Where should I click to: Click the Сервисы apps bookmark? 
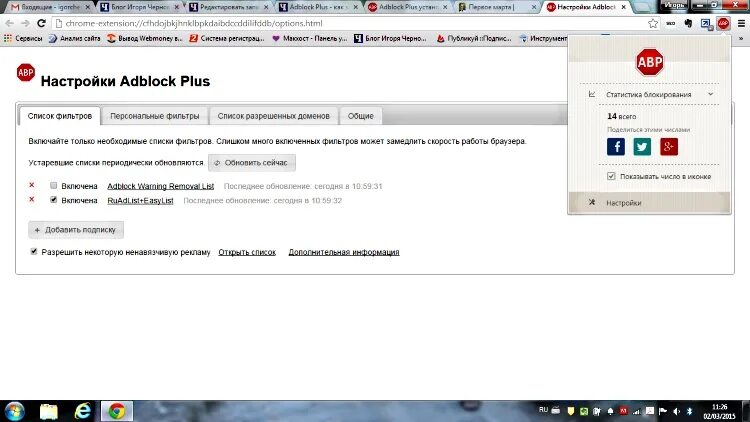coord(23,38)
